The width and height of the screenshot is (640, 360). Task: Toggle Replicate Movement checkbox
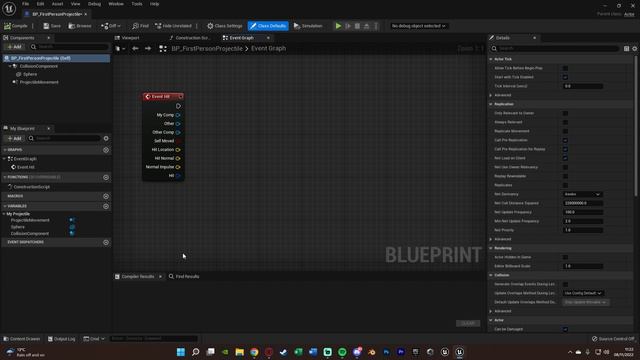click(565, 131)
